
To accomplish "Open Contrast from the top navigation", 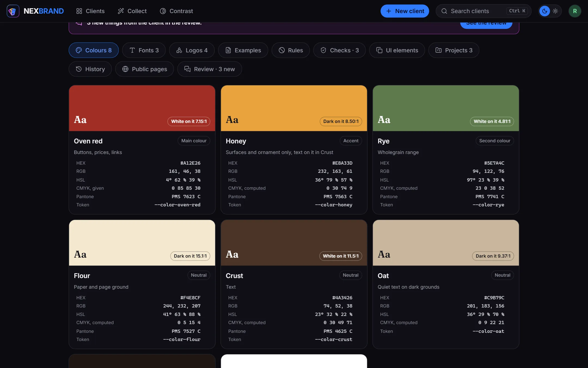I will pos(176,11).
